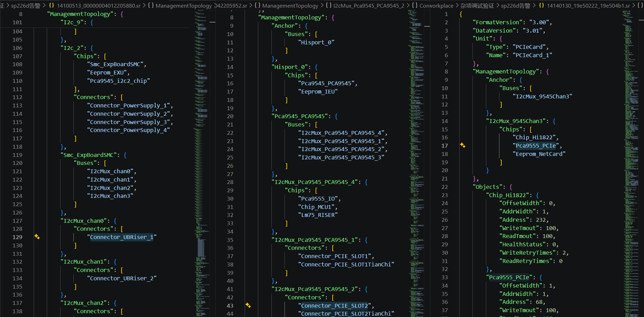Click the sparkle code-action icon at line 129
The width and height of the screenshot is (644, 317).
(37, 237)
